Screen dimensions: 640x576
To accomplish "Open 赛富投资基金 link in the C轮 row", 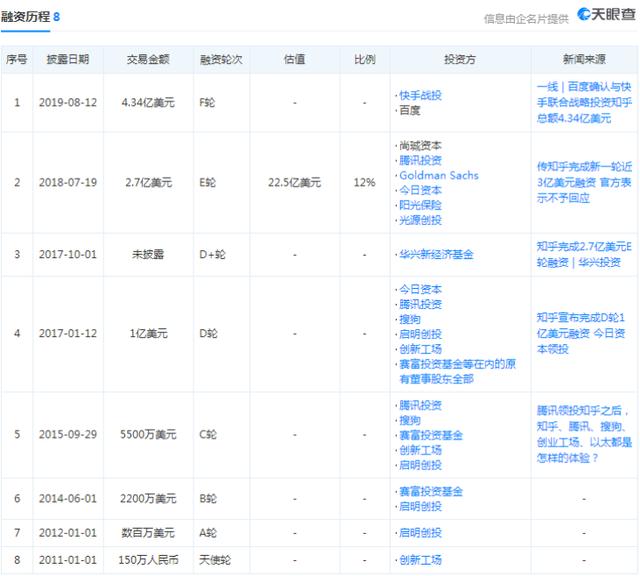I will [x=431, y=436].
